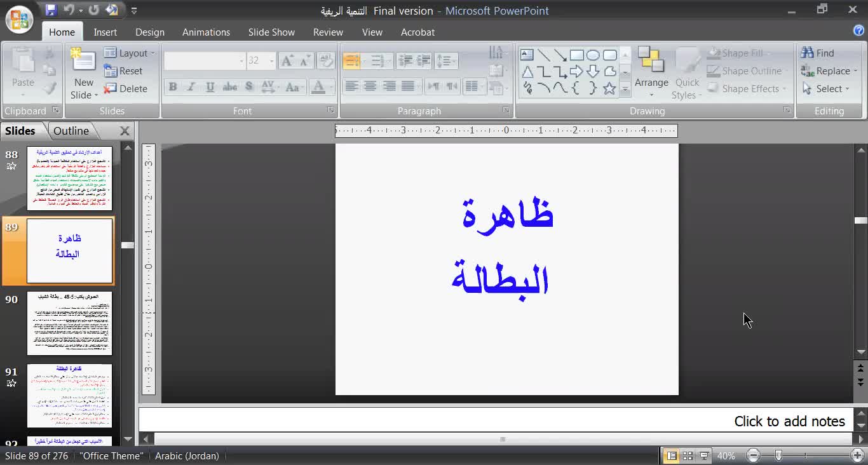Add a New Slide
Image resolution: width=868 pixels, height=465 pixels.
click(83, 73)
